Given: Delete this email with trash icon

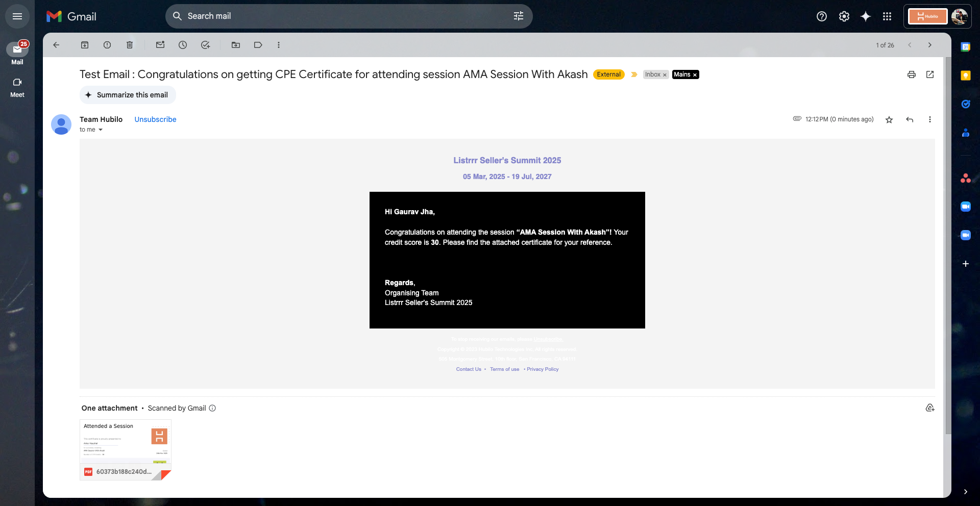Looking at the screenshot, I should [130, 45].
